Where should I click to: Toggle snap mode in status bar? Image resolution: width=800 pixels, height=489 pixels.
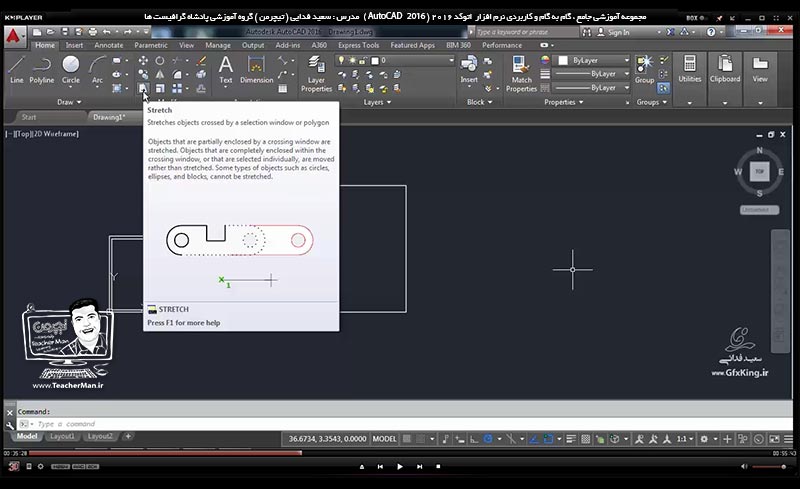[x=420, y=439]
